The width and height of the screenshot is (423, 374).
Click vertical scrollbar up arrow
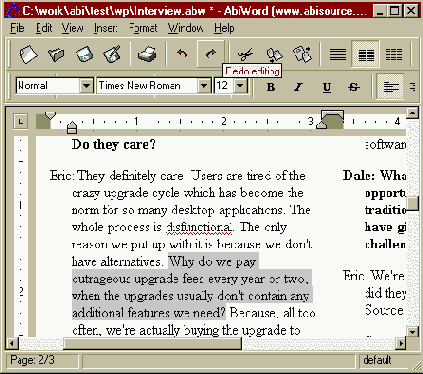click(x=412, y=113)
